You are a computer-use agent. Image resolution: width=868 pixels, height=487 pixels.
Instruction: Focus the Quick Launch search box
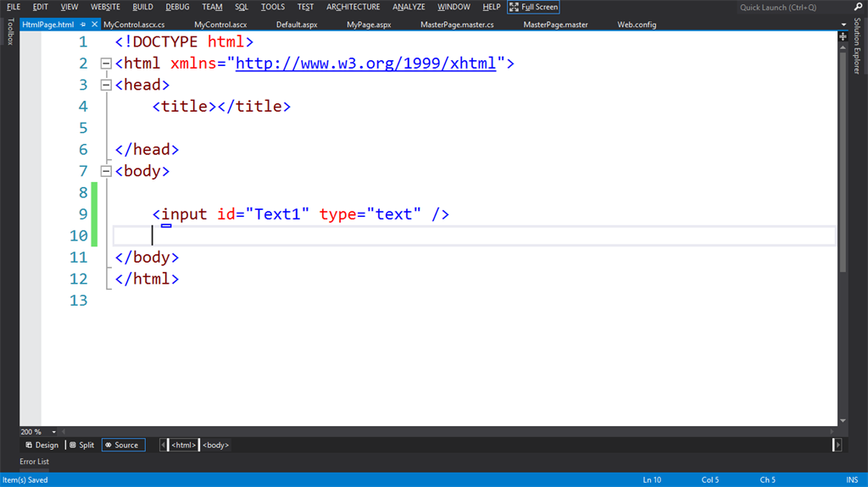[x=792, y=7]
